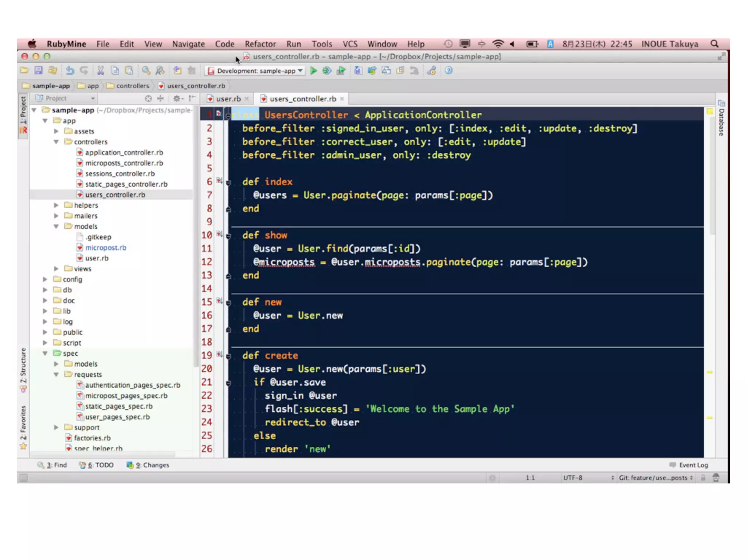Click the green Run button
The image size is (747, 560).
(x=313, y=71)
